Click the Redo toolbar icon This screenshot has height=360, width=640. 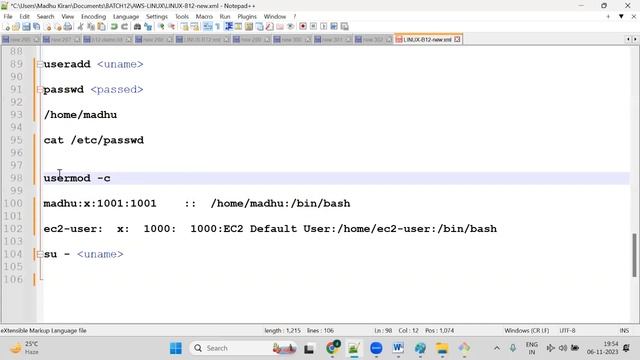click(124, 27)
